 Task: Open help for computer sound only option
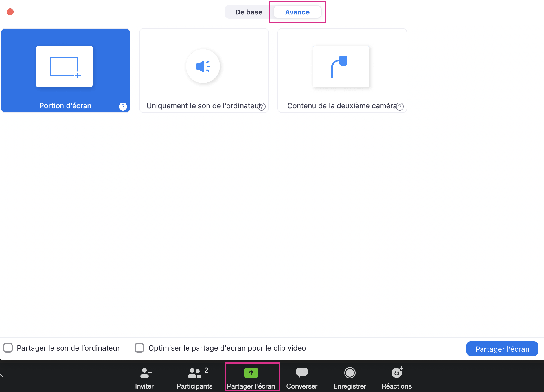(262, 107)
